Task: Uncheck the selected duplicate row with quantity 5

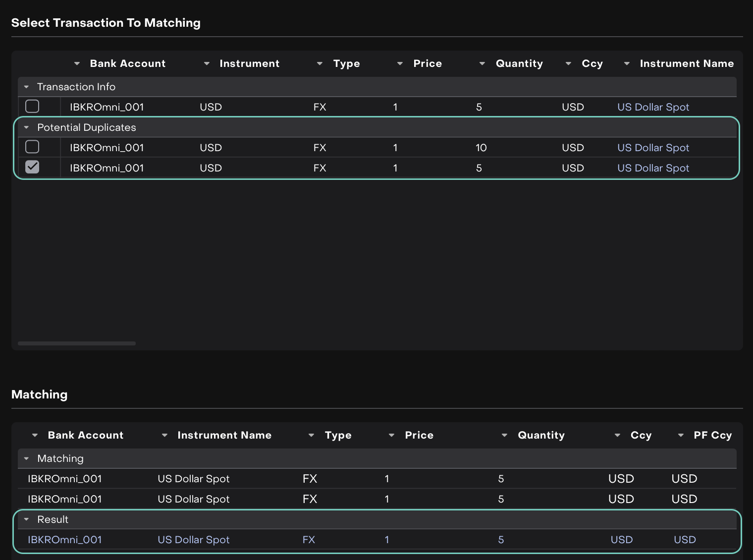Action: (x=32, y=168)
